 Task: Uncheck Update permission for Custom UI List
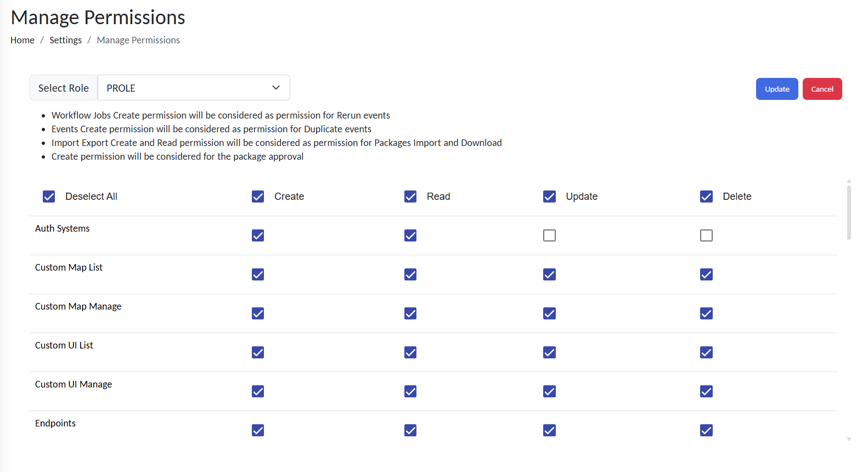pyautogui.click(x=549, y=352)
